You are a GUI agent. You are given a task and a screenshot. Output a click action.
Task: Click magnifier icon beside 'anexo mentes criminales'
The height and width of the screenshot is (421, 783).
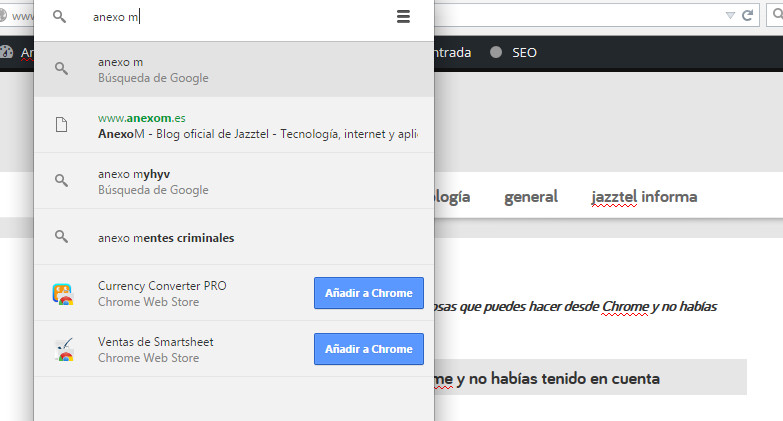click(61, 236)
